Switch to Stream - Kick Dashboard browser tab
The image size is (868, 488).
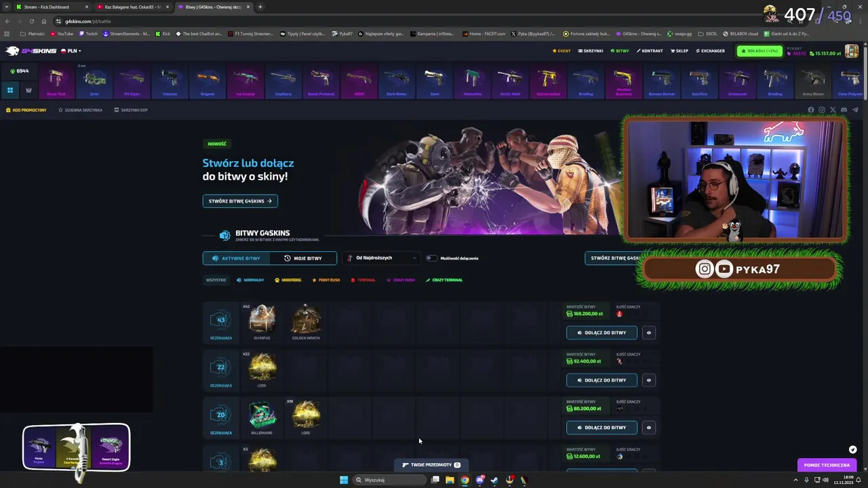pos(52,7)
